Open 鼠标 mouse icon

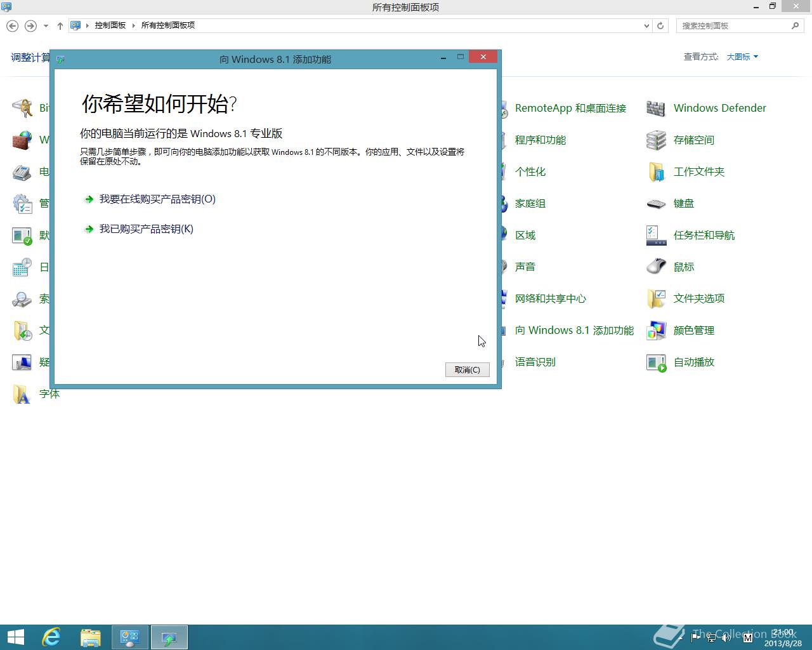[656, 267]
